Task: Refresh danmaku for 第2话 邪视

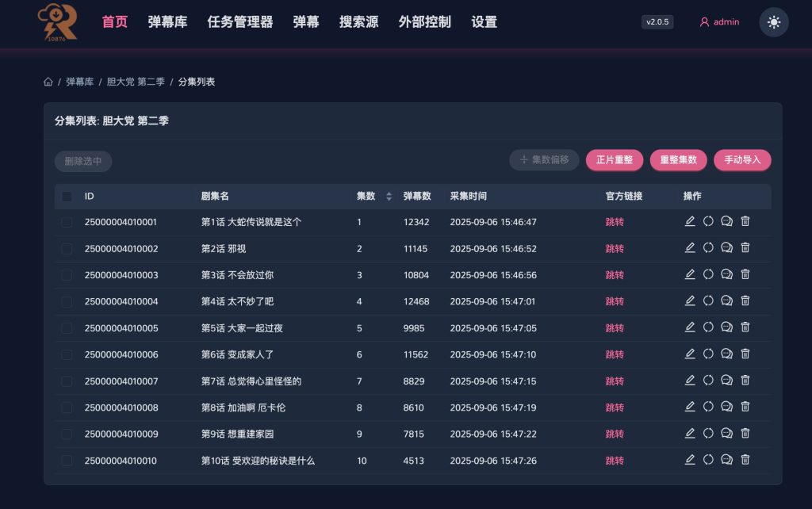Action: [x=708, y=248]
